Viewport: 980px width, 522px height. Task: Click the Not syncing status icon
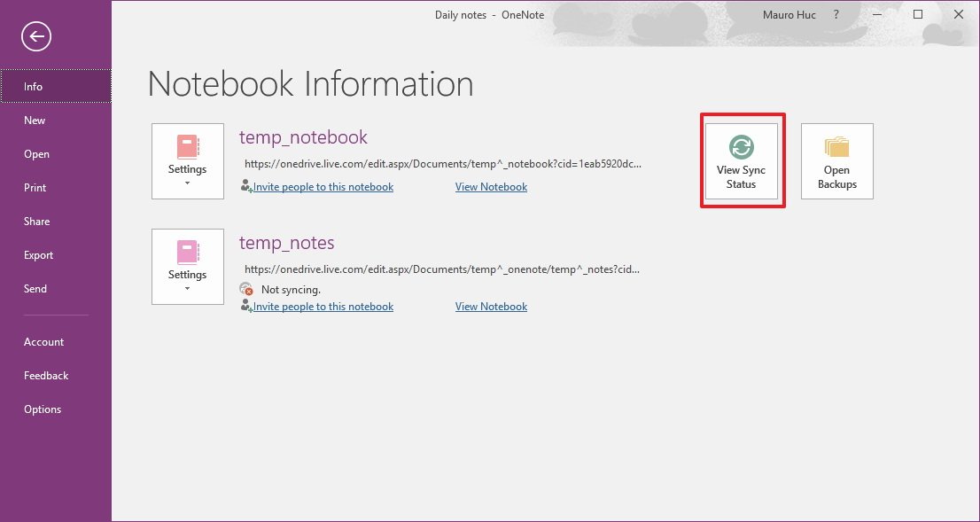pyautogui.click(x=246, y=290)
